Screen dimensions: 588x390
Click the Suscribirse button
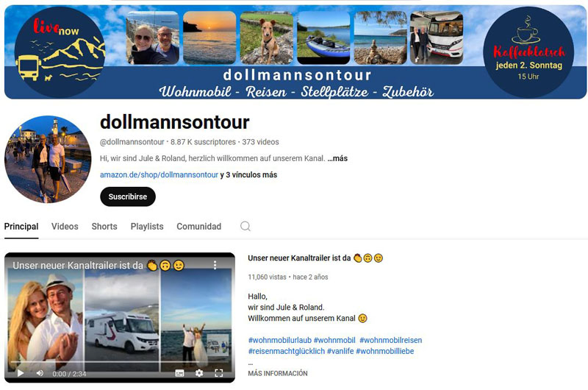pos(127,196)
